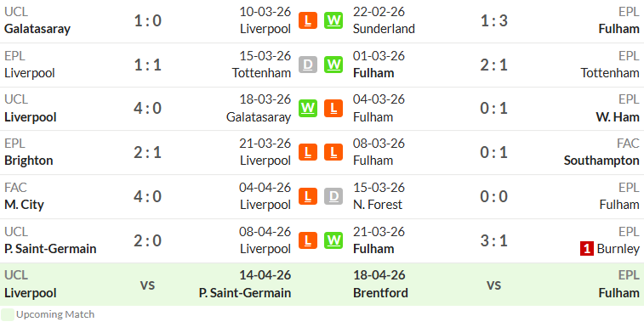644x333 pixels.
Task: Click the win badge for Fulham 3:1 Burnley
Action: click(333, 240)
